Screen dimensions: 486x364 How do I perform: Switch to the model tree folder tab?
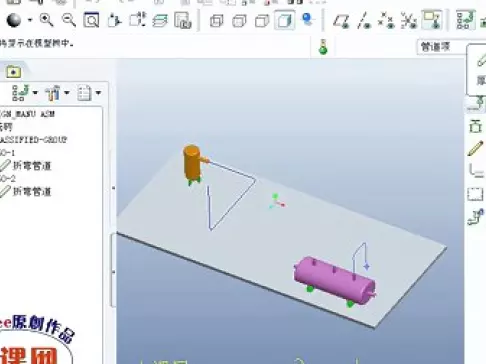tap(13, 72)
